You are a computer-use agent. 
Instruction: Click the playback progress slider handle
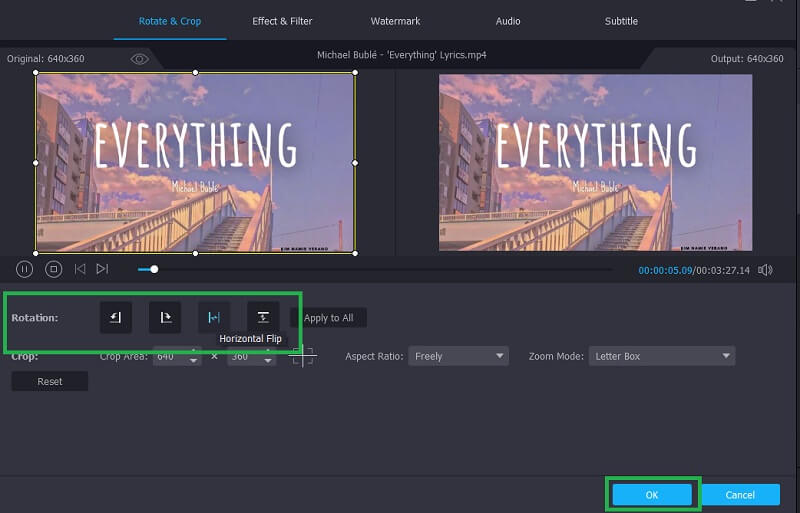tap(154, 269)
